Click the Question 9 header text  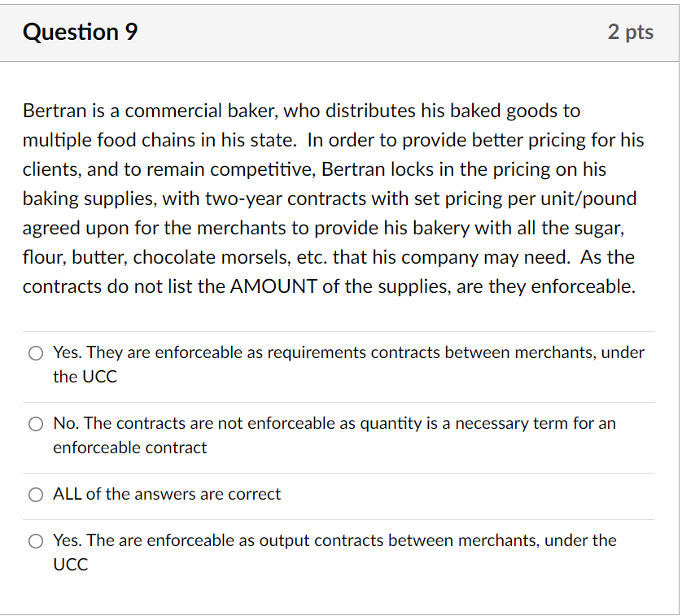(x=80, y=32)
